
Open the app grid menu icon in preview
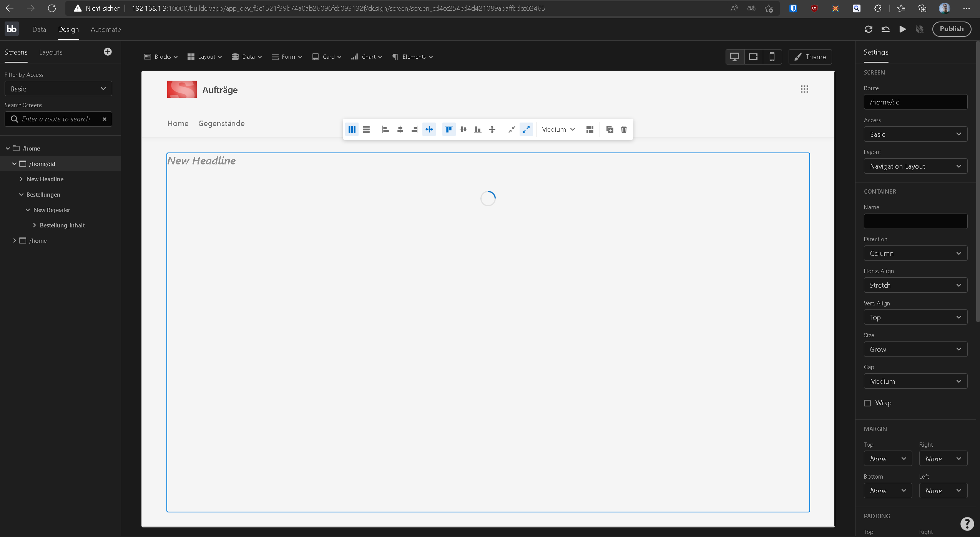pyautogui.click(x=804, y=89)
